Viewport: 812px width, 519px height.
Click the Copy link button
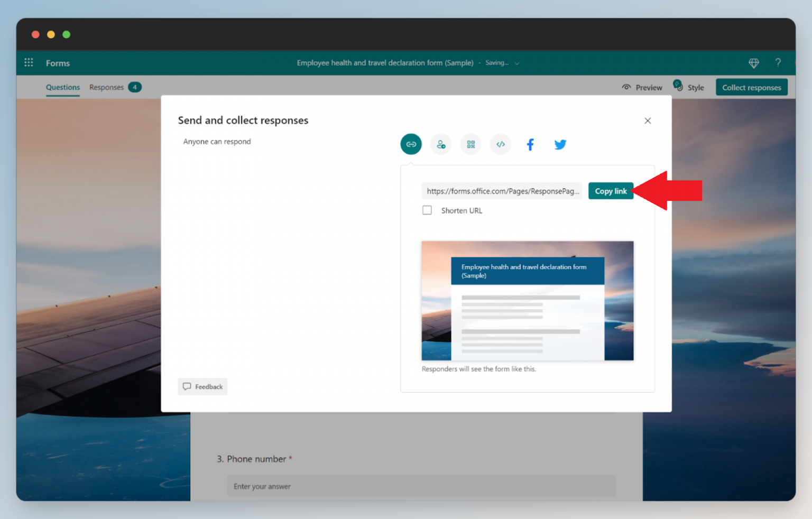[x=611, y=191]
